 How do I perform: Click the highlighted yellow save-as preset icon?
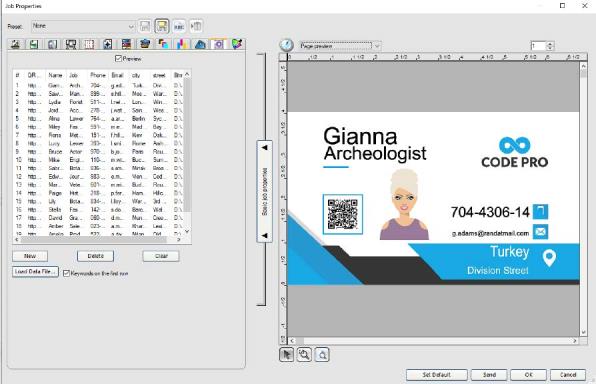click(x=162, y=26)
